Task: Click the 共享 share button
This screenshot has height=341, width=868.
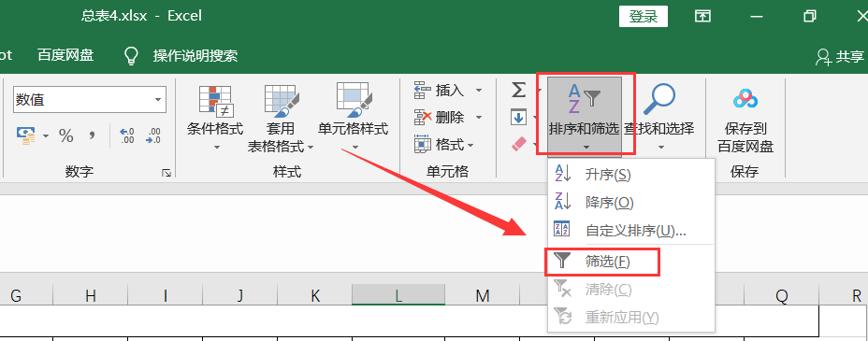Action: 840,56
